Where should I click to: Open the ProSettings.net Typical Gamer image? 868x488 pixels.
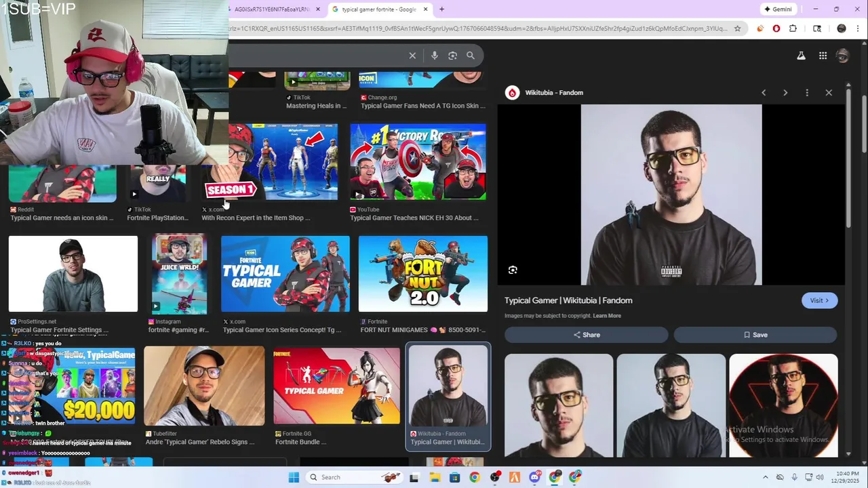click(73, 274)
